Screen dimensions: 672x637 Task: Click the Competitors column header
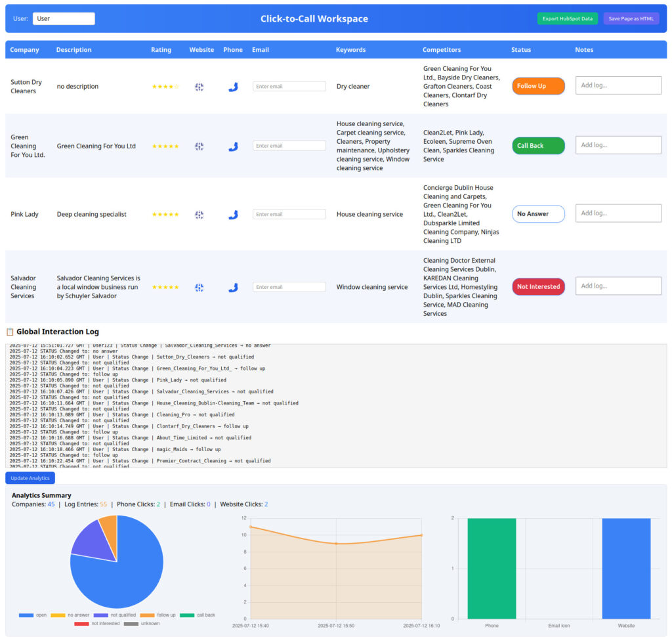tap(442, 50)
